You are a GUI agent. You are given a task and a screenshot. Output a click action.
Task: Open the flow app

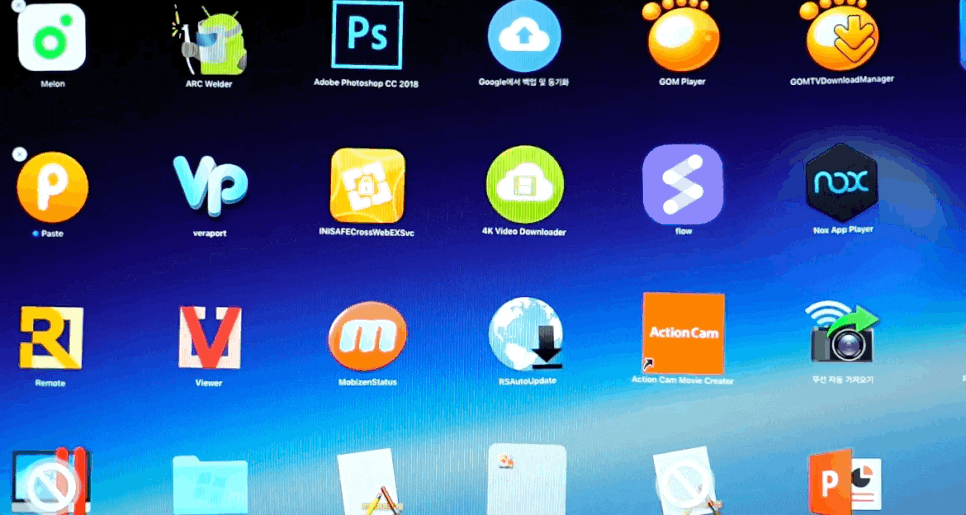click(x=683, y=184)
